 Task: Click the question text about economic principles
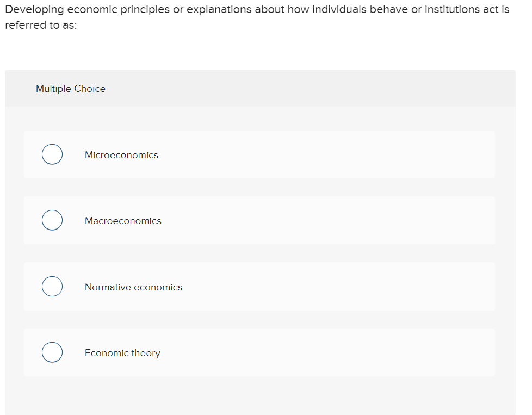(256, 17)
